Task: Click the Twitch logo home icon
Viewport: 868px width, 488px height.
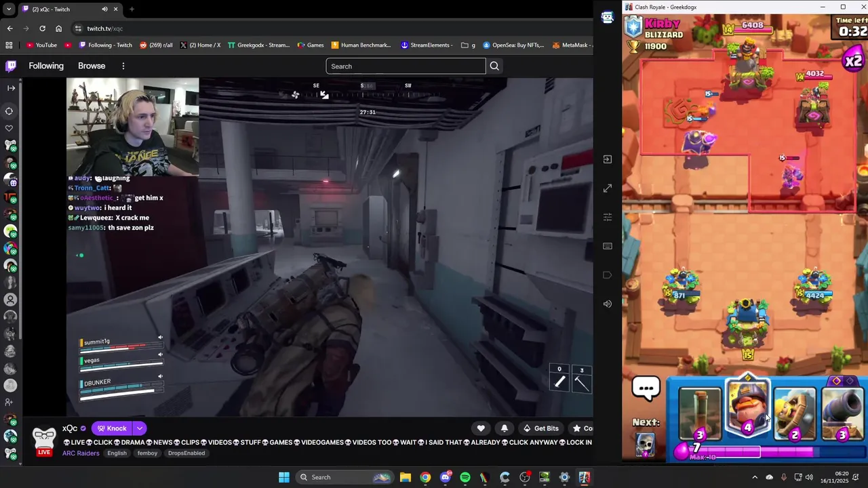Action: (x=11, y=66)
